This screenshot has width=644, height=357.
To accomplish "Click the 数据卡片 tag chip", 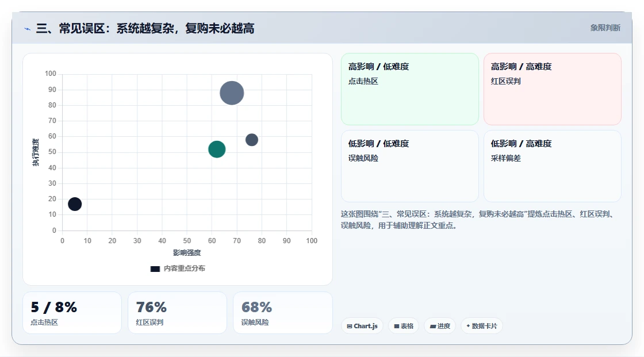I will (x=482, y=326).
